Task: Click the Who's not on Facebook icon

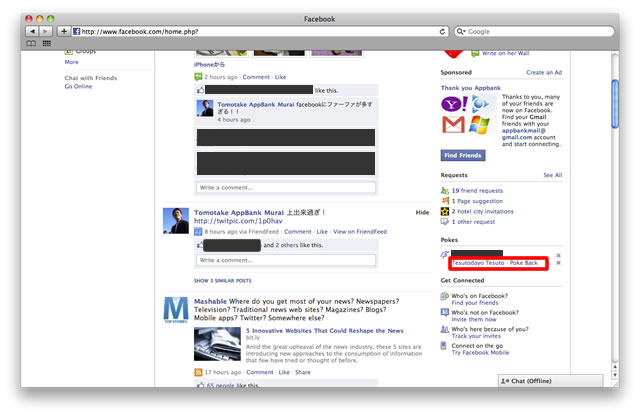Action: (x=444, y=313)
